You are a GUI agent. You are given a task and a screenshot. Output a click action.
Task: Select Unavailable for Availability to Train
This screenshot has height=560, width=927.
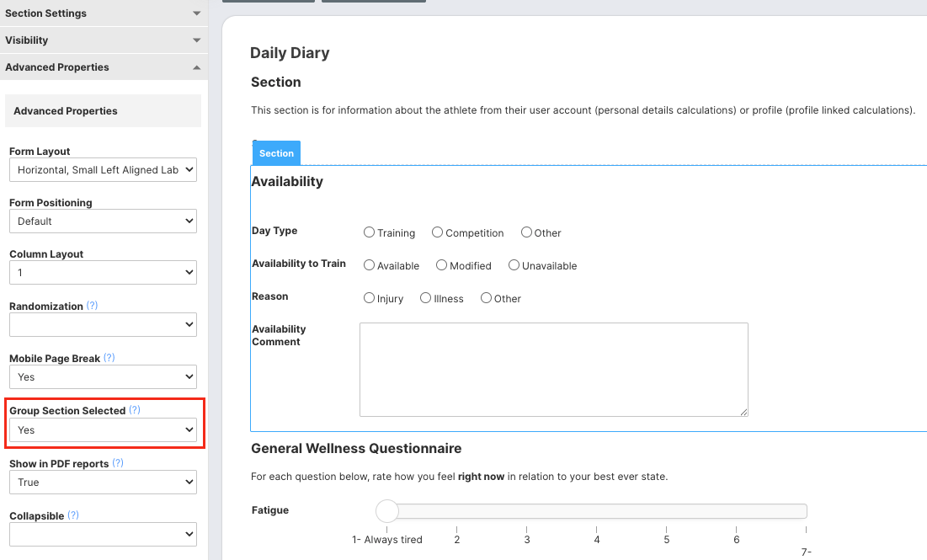pos(514,265)
